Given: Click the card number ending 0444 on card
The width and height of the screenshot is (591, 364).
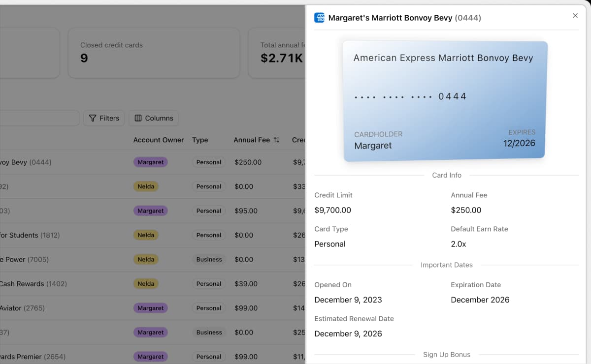Looking at the screenshot, I should pos(410,96).
